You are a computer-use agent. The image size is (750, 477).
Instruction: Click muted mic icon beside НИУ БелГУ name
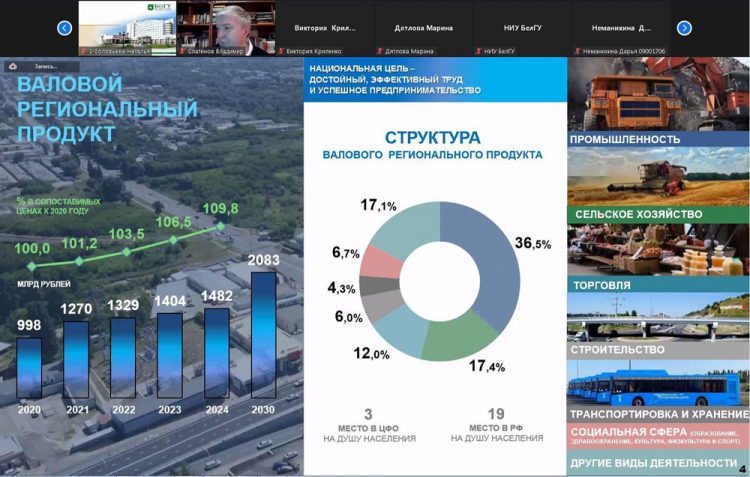tap(479, 50)
